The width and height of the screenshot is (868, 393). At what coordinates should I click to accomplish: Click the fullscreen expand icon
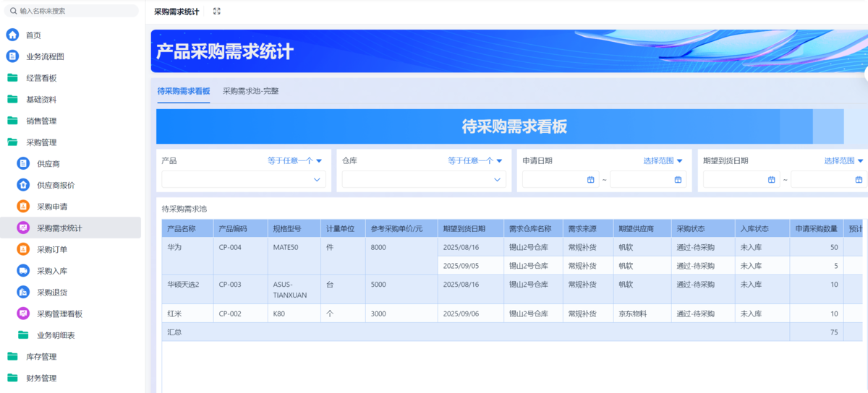tap(217, 12)
